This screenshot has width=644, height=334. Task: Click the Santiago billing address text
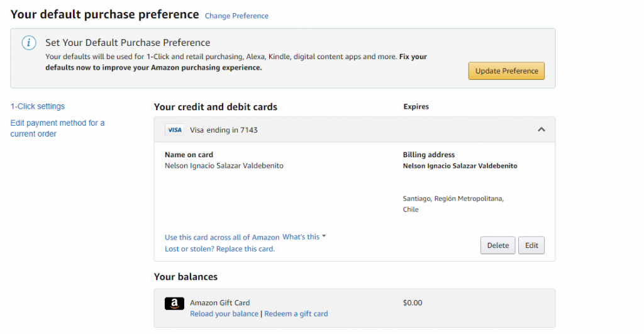tap(453, 199)
